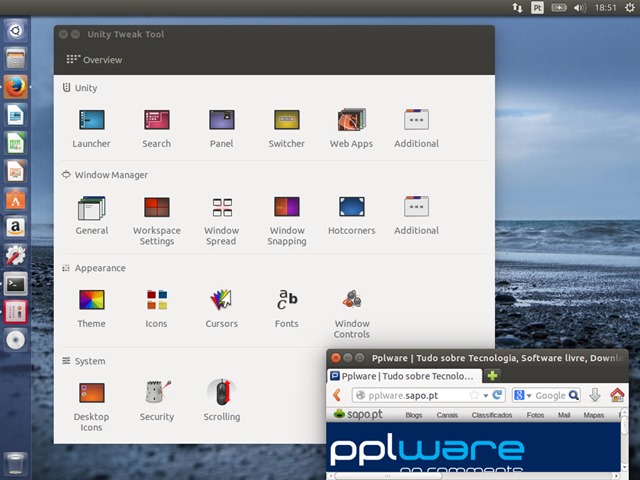Open Window Spread settings
The image size is (640, 480).
222,221
